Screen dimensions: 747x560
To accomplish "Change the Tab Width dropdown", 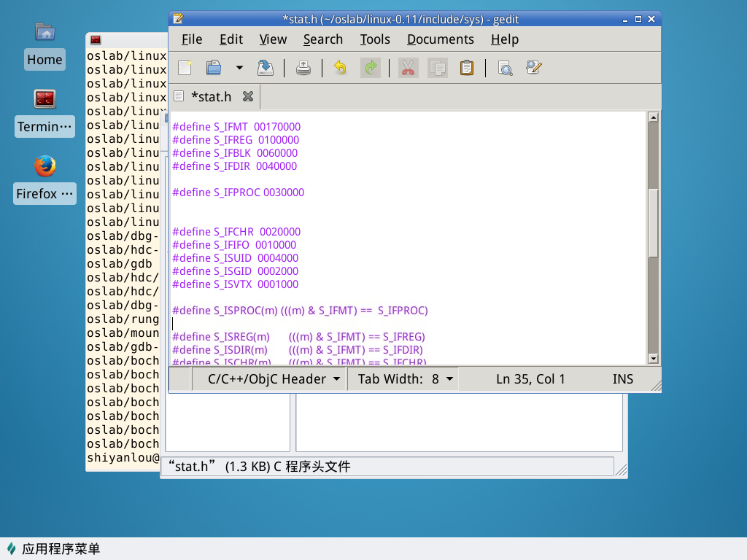I will click(406, 378).
